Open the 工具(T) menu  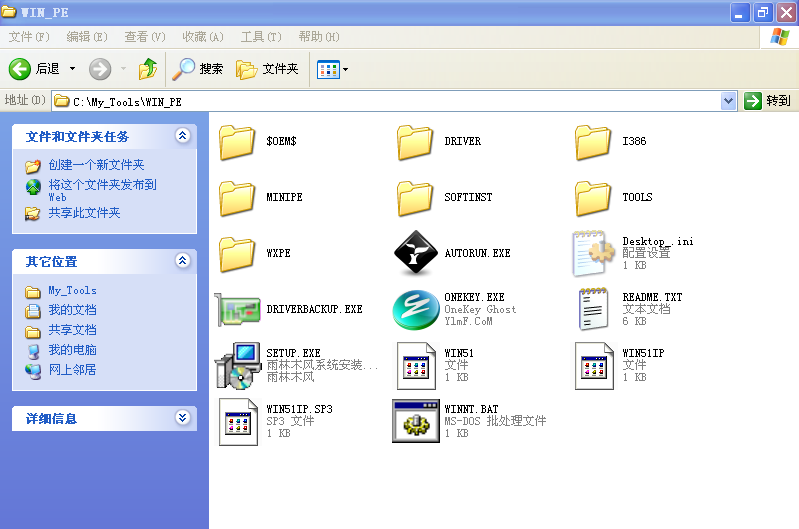pos(261,37)
